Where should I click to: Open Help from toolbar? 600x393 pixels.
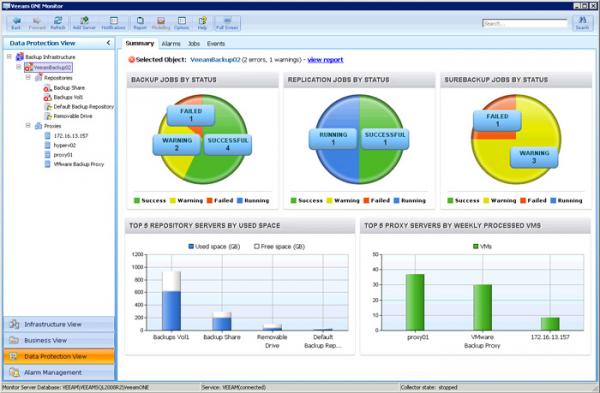202,23
